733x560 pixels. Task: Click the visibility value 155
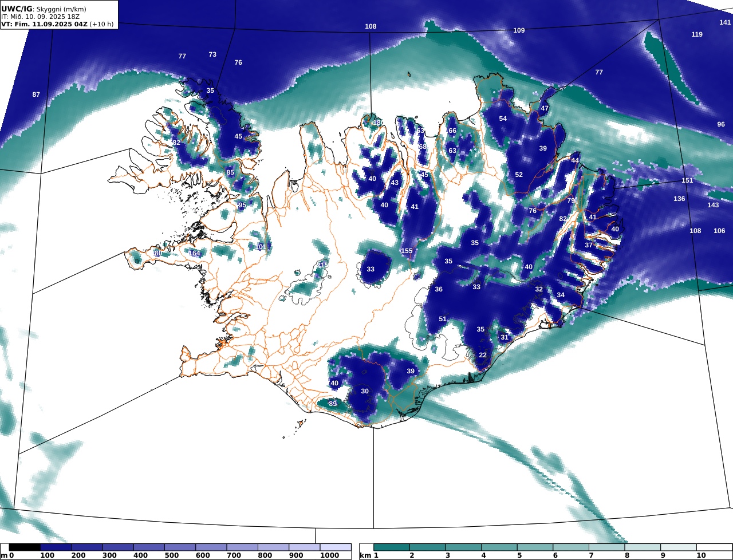(407, 251)
